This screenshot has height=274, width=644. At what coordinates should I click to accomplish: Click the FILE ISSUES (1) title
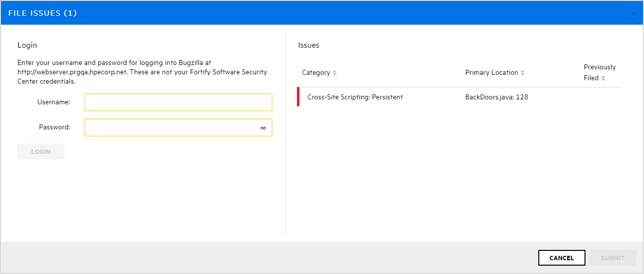(43, 13)
